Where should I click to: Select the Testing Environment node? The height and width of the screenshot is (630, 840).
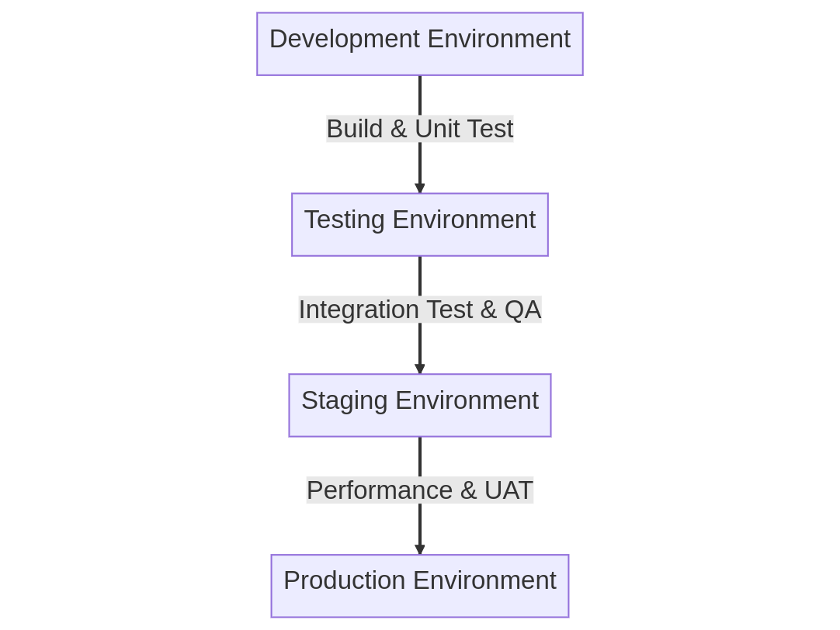click(419, 224)
